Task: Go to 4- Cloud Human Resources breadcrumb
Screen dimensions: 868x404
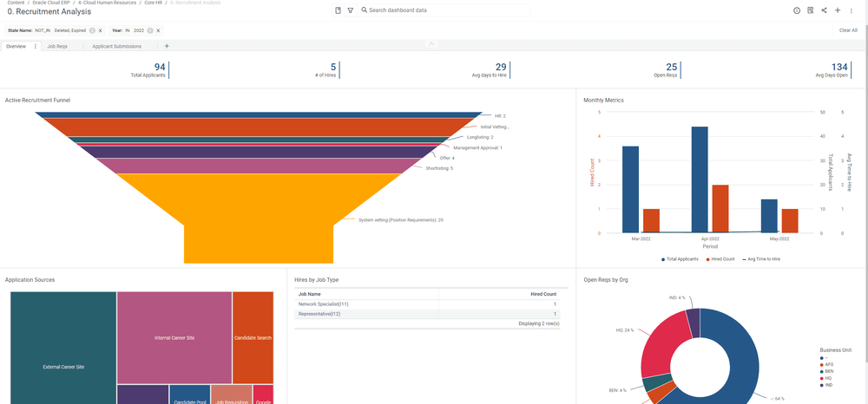Action: click(x=106, y=3)
